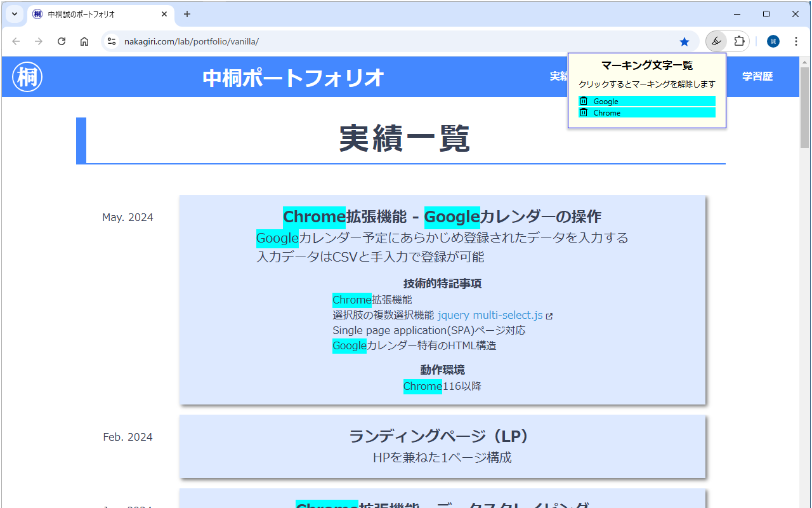The width and height of the screenshot is (812, 508).
Task: Click the card title Chrome拡張機能 - Googleカレンダーの操作
Action: click(442, 217)
